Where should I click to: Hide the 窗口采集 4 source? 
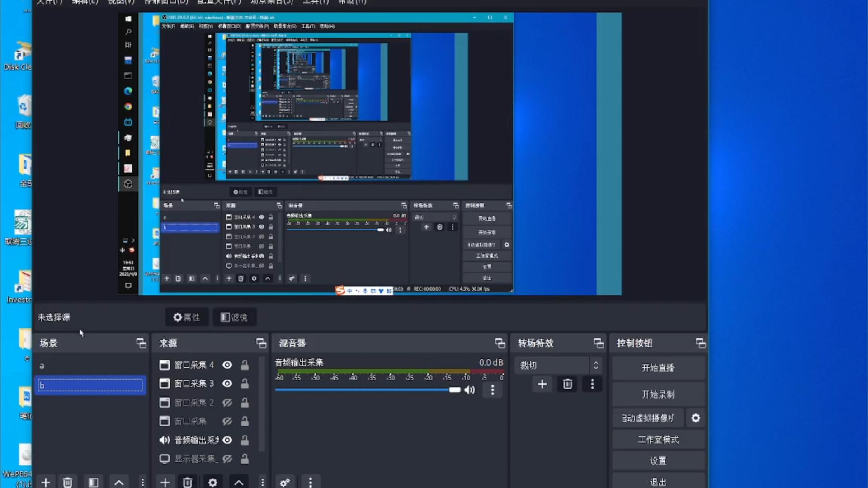[x=227, y=365]
